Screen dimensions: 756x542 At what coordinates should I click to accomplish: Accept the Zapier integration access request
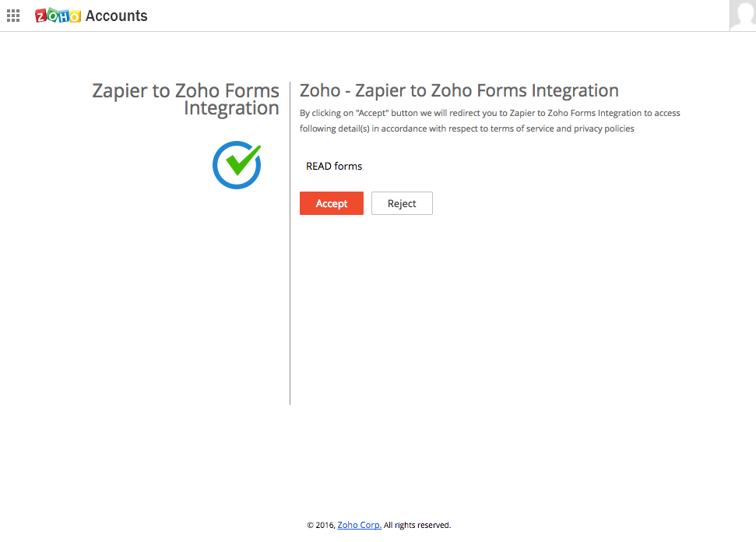pyautogui.click(x=331, y=203)
